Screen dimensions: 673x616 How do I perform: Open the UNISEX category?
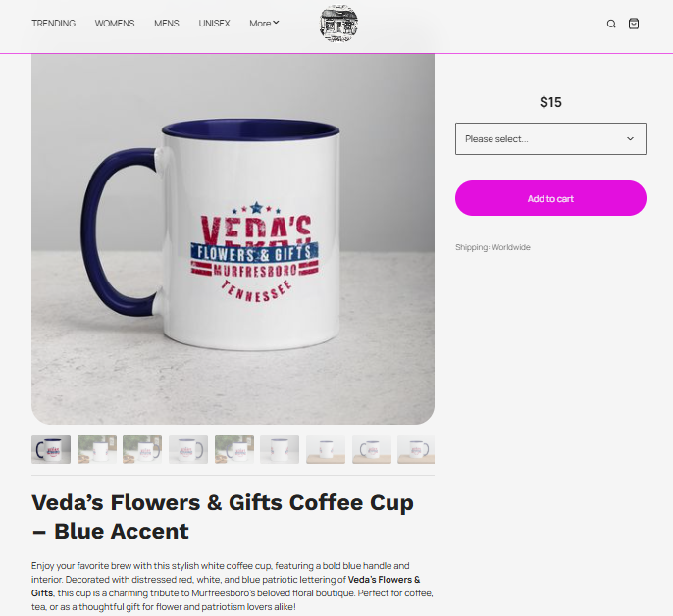point(214,24)
